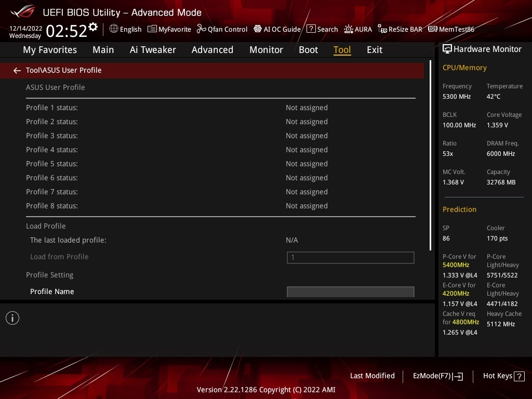Viewport: 532px width, 399px height.
Task: Click Qfan Control label
Action: 228,29
